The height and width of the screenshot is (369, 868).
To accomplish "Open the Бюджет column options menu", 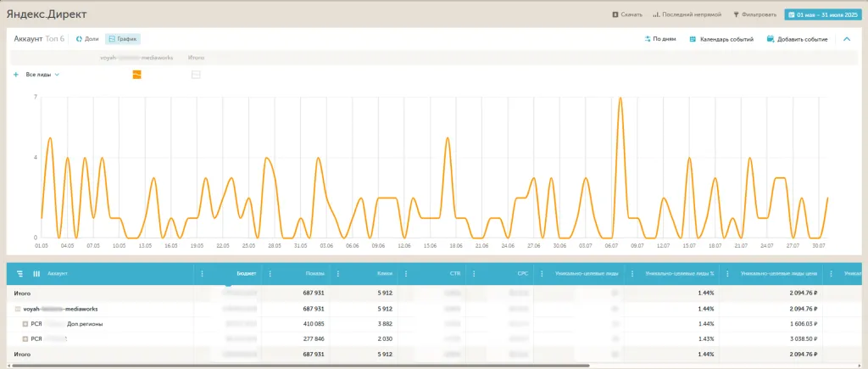I will pos(202,274).
